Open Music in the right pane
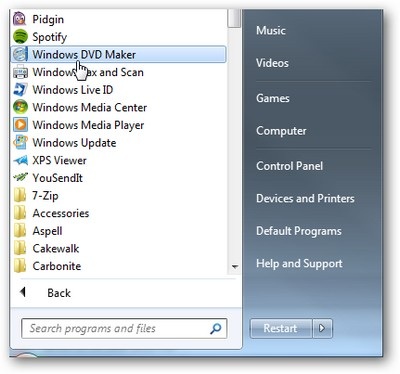 tap(271, 31)
